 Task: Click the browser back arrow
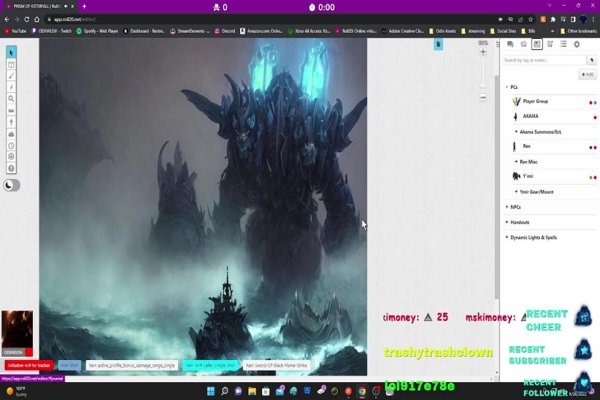(7, 19)
